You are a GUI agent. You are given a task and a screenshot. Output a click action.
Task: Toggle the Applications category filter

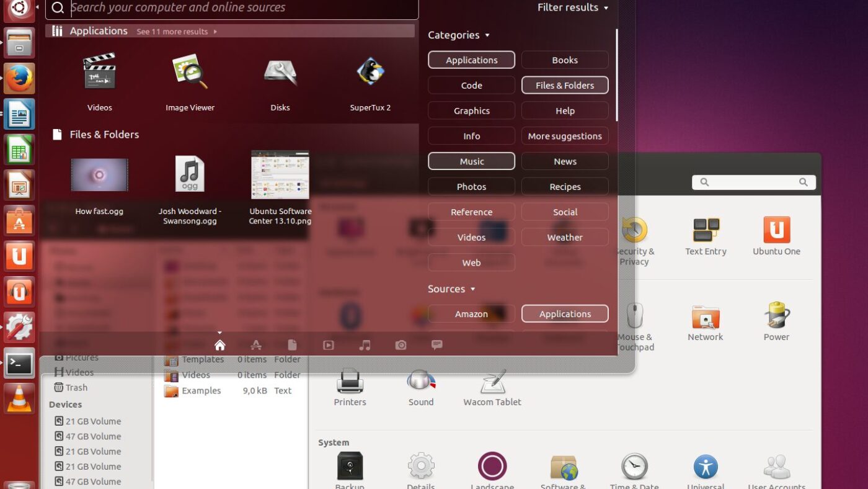(x=471, y=60)
